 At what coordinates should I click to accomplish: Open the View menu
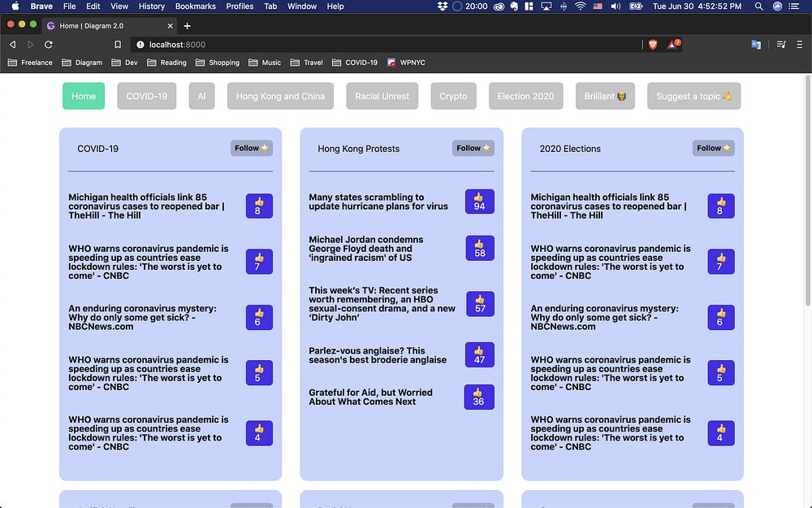[x=119, y=7]
